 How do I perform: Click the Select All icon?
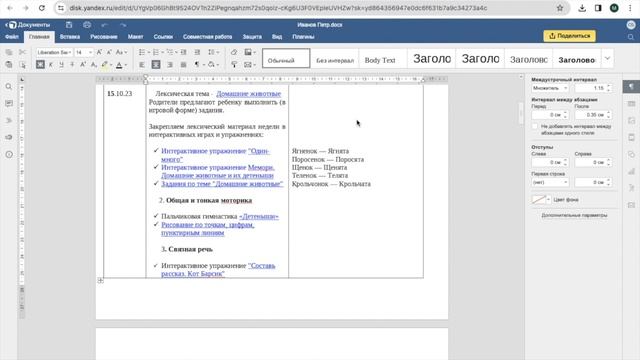22,64
